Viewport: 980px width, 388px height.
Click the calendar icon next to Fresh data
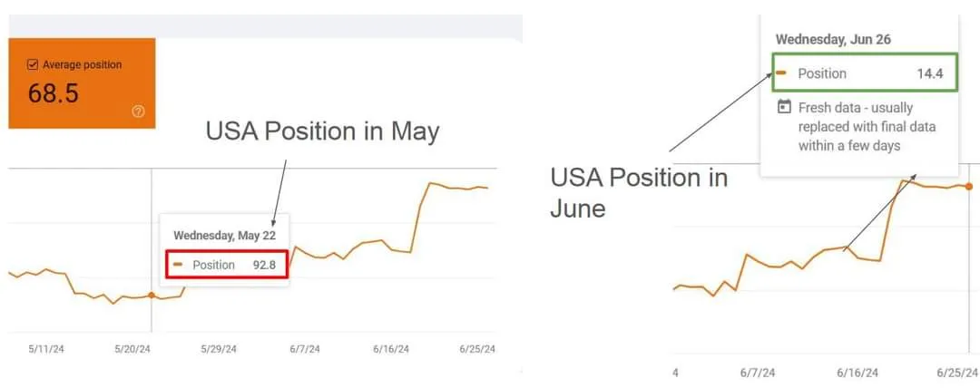pyautogui.click(x=783, y=108)
